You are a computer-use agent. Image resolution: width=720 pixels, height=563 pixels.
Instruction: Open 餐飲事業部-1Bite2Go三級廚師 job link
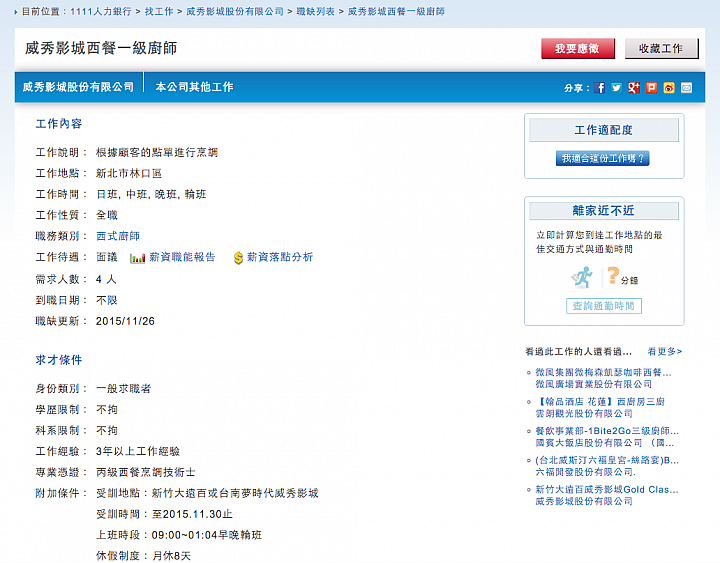coord(607,431)
